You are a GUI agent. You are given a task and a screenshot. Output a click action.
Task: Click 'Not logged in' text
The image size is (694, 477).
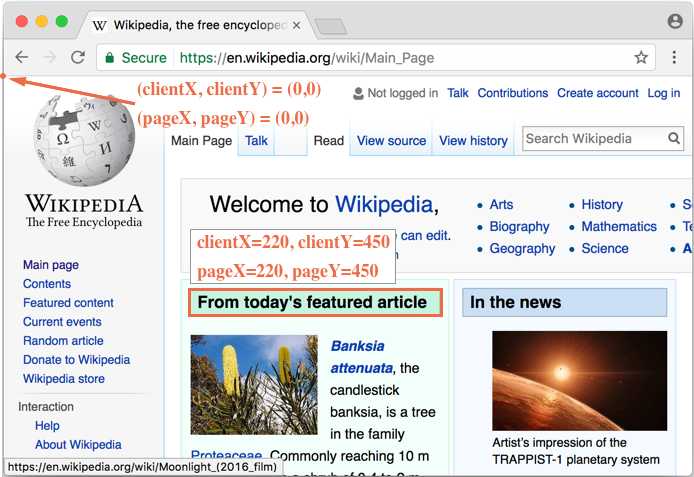point(402,93)
